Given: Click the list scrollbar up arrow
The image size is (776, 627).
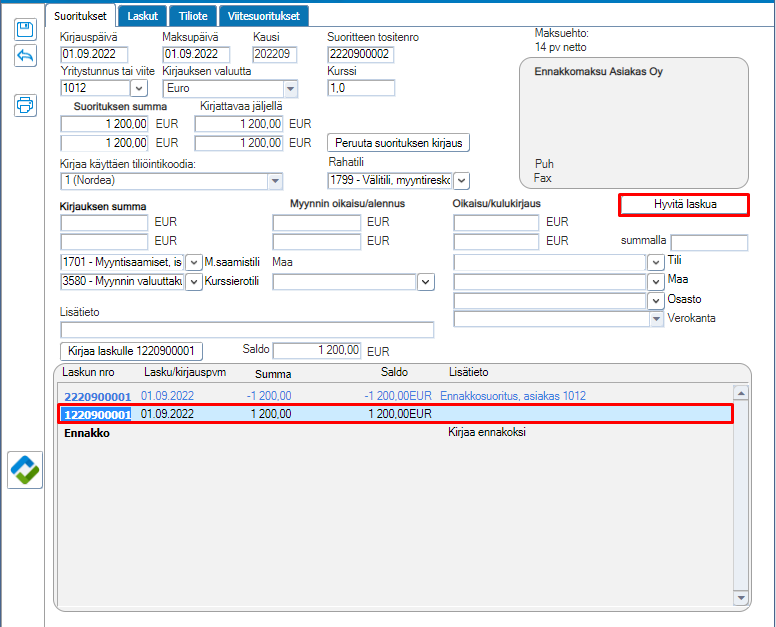Looking at the screenshot, I should click(x=741, y=393).
